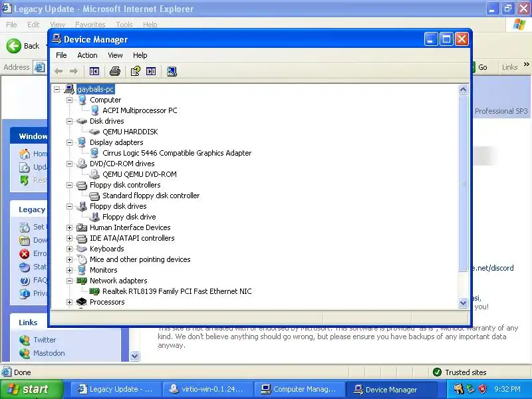
Task: Click the Address bar page icon in Internet Explorer
Action: pyautogui.click(x=40, y=67)
